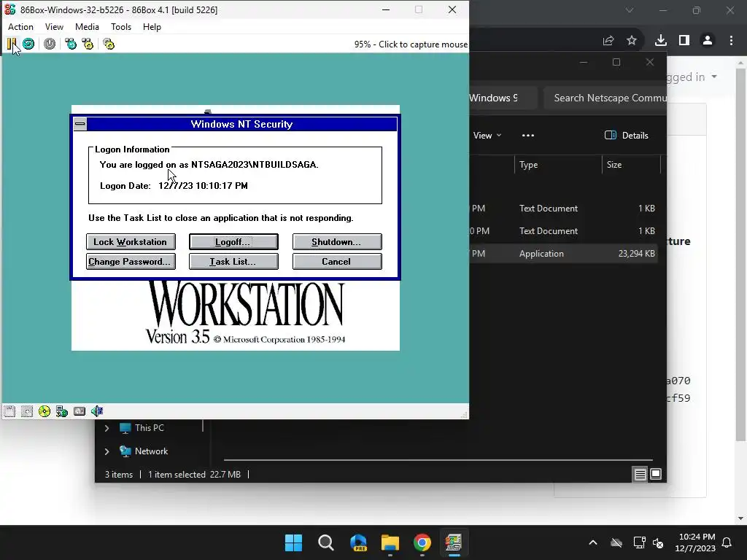Bookmark this page with the star icon

coord(632,41)
